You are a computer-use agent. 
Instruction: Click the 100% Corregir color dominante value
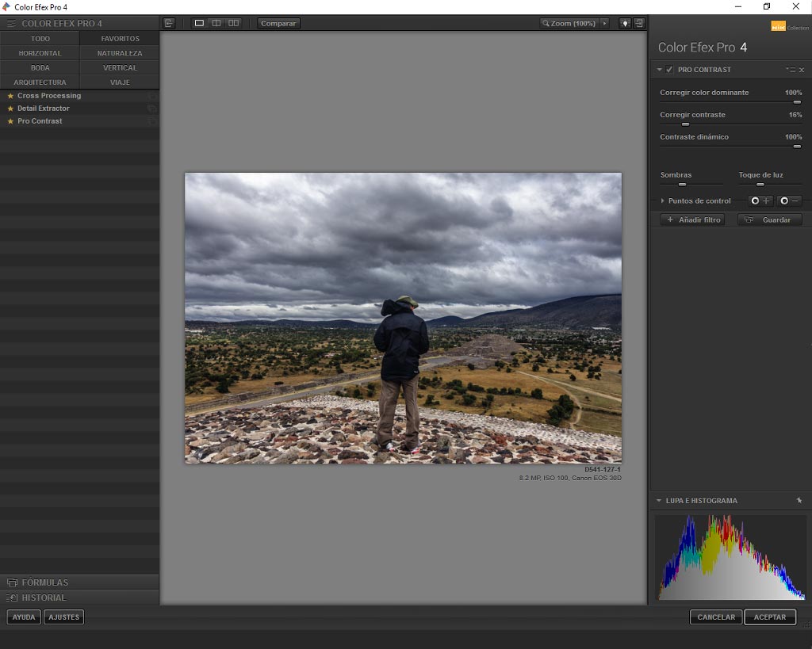[x=793, y=93]
